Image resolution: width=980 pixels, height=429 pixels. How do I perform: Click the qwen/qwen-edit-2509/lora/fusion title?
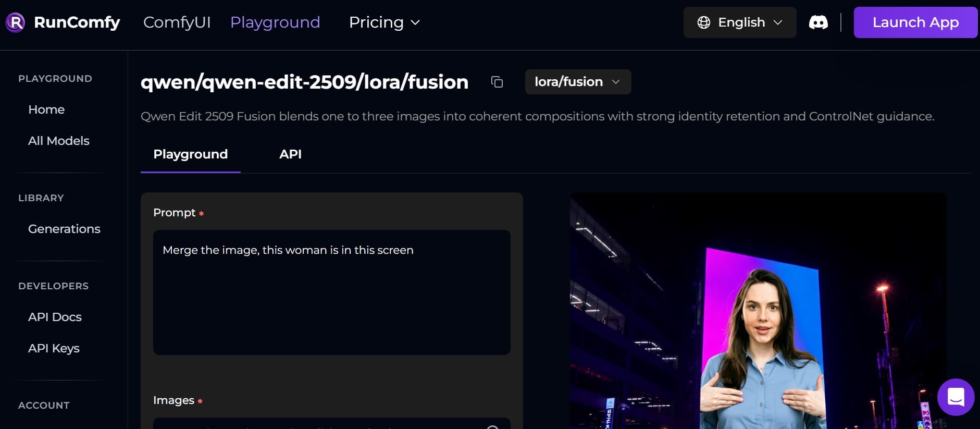pyautogui.click(x=304, y=82)
